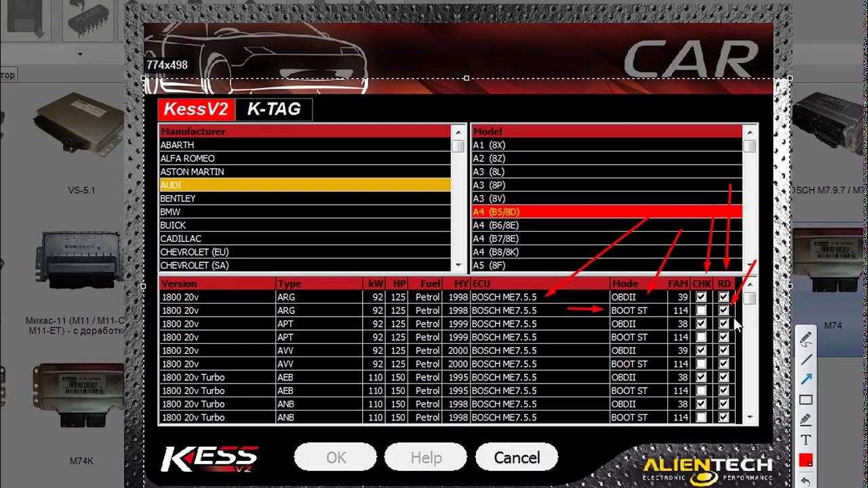868x488 pixels.
Task: Toggle RD checkbox for AVV OBDII row
Action: (x=724, y=350)
